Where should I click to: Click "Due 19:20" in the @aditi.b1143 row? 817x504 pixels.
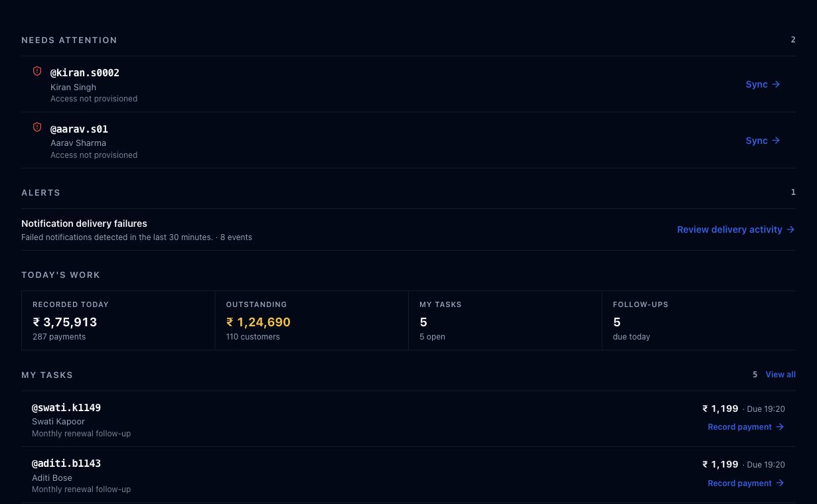(766, 465)
